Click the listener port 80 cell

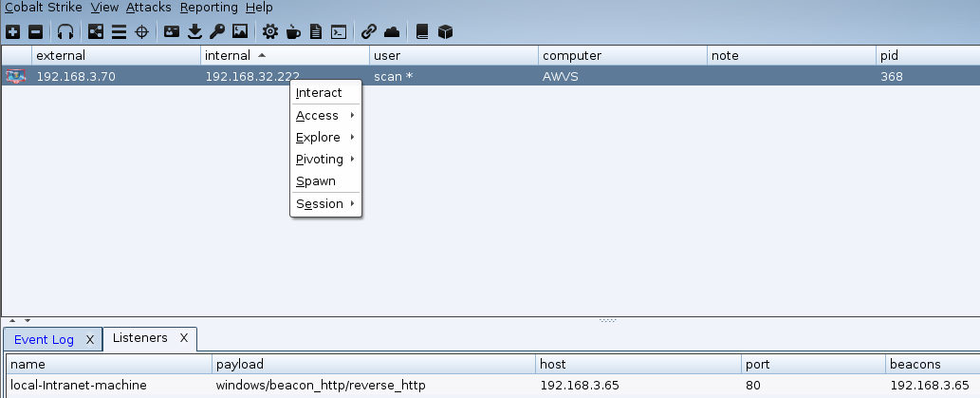(814, 385)
